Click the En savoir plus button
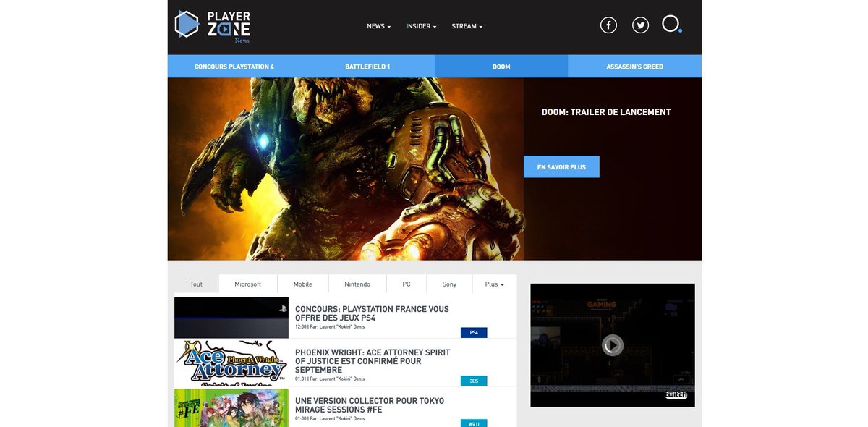Viewport: 868px width, 427px height. 561,166
